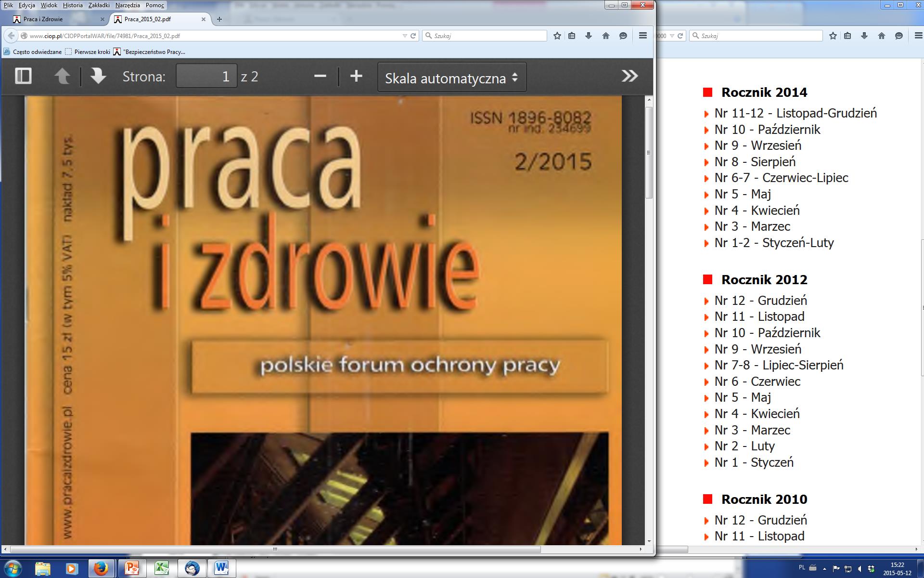This screenshot has width=924, height=578.
Task: Close the Praca i Zdrowie tab
Action: (x=102, y=19)
